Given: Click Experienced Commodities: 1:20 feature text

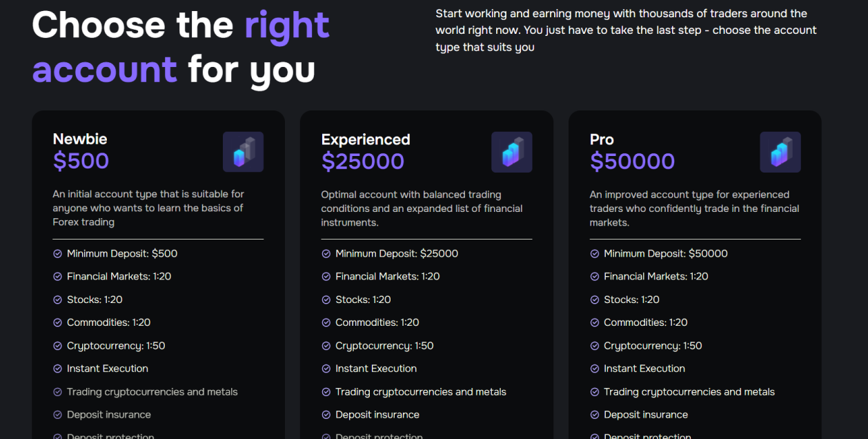Looking at the screenshot, I should 377,322.
